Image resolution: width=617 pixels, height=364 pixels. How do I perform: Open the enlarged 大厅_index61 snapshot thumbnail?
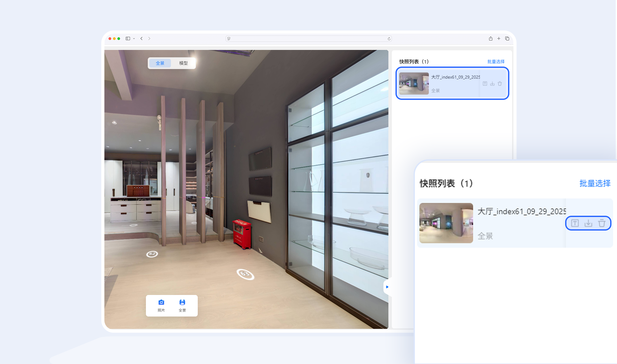tap(446, 223)
